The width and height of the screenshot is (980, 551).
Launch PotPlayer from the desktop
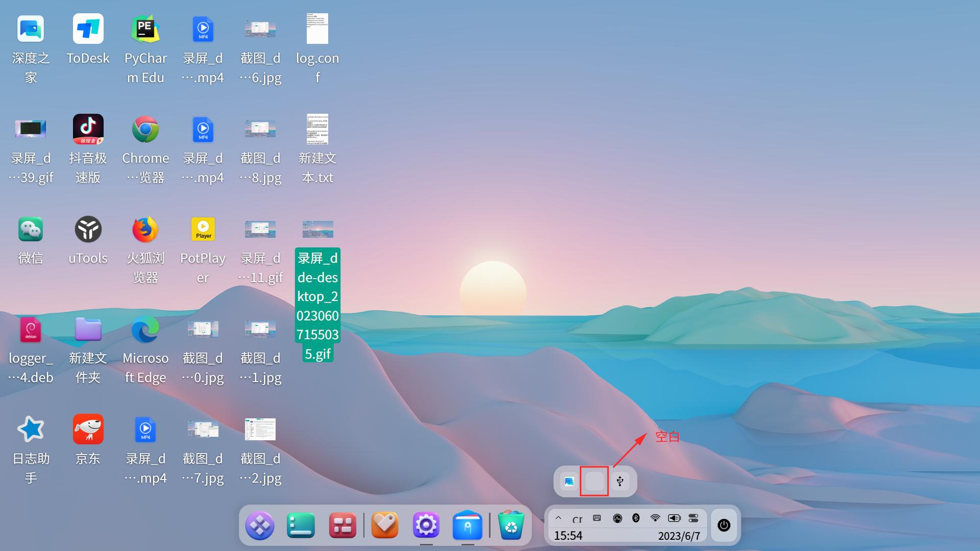(x=203, y=229)
